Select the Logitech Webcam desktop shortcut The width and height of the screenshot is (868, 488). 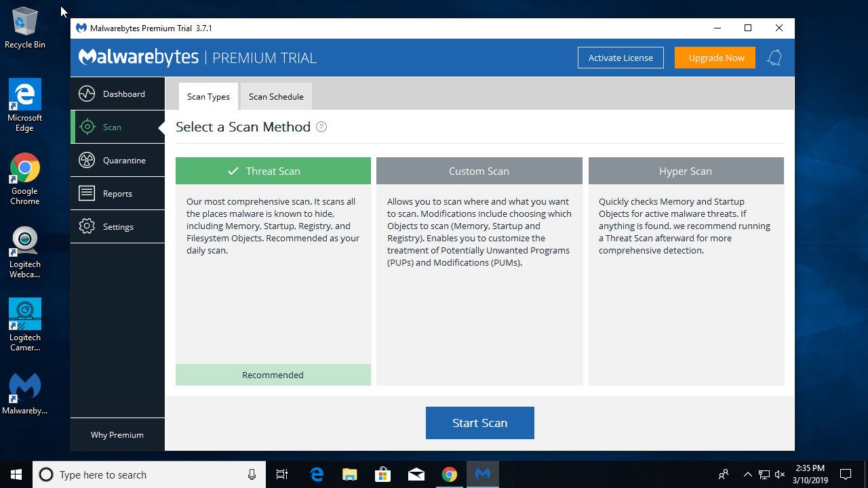(25, 252)
